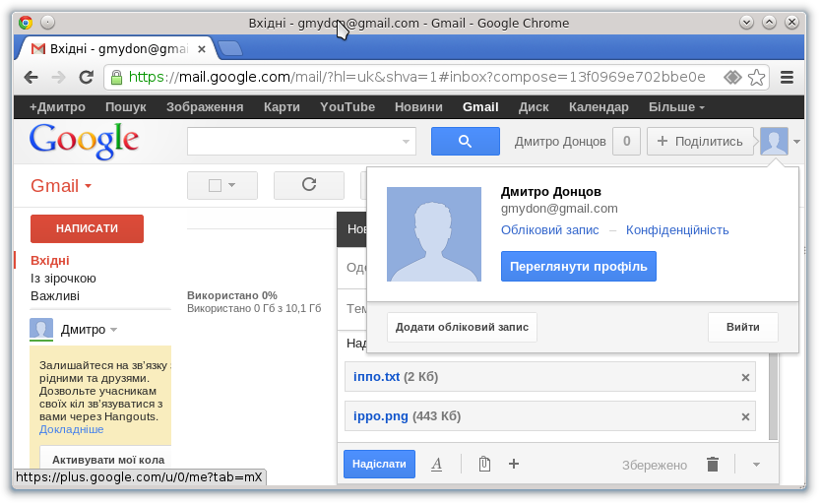
Task: Click the Chrome forward arrow
Action: (59, 78)
